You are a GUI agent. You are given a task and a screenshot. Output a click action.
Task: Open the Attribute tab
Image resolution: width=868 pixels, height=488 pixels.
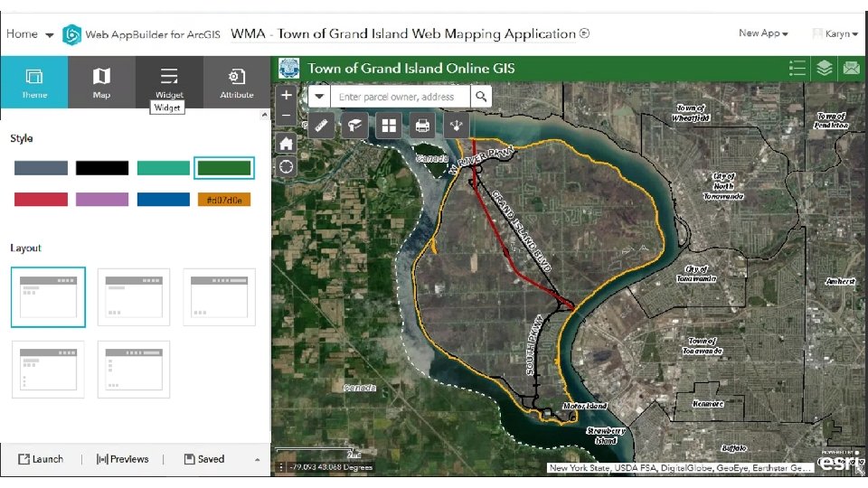pyautogui.click(x=236, y=82)
